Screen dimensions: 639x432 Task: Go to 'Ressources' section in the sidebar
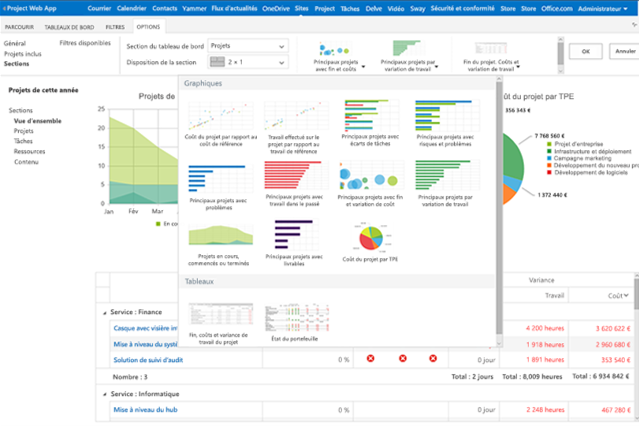point(29,151)
